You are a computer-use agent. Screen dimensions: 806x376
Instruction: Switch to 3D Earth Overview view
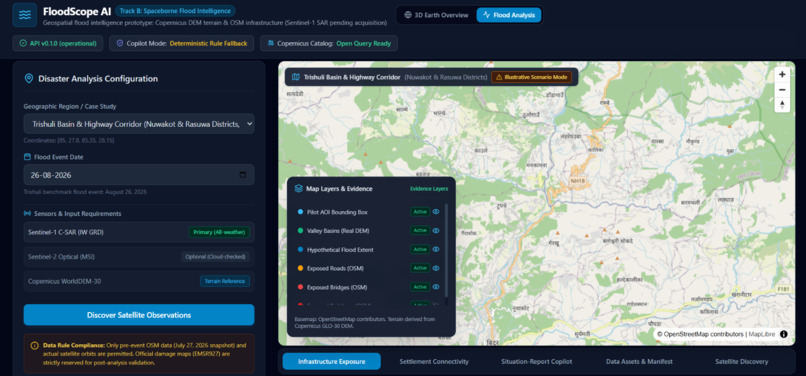click(x=436, y=15)
